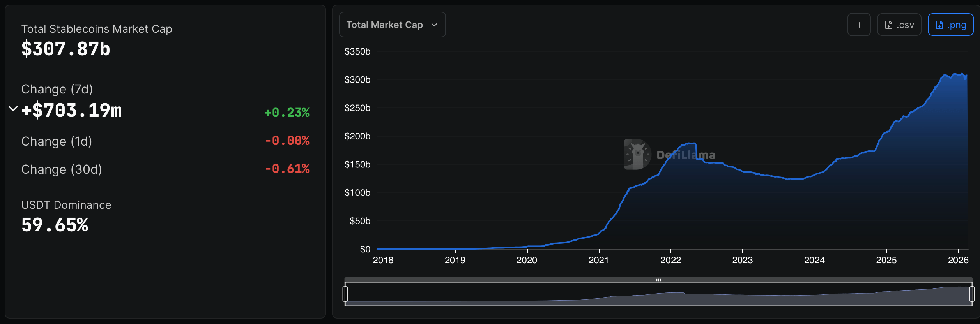Click the 2025 label on the x-axis

886,260
